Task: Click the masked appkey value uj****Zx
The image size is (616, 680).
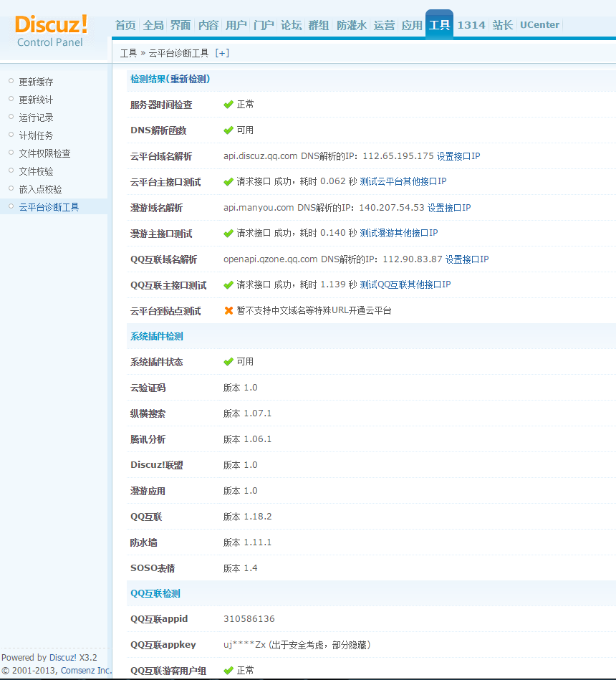Action: point(244,645)
